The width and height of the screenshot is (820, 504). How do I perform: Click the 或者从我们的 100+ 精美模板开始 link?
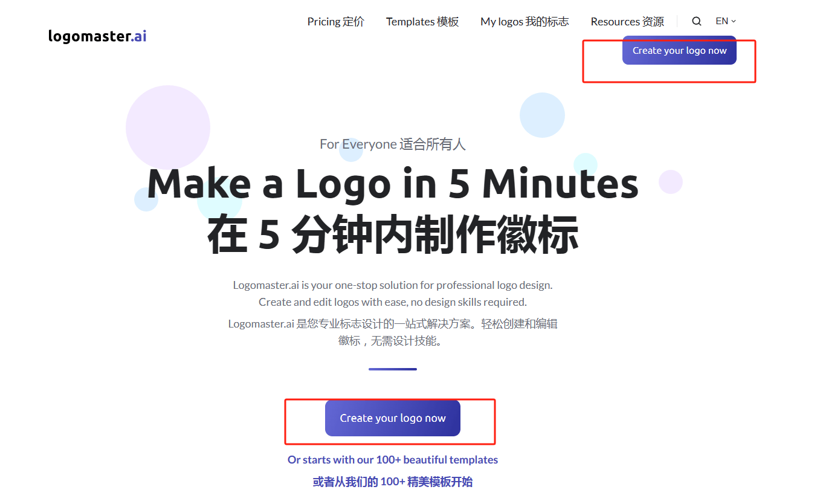392,482
